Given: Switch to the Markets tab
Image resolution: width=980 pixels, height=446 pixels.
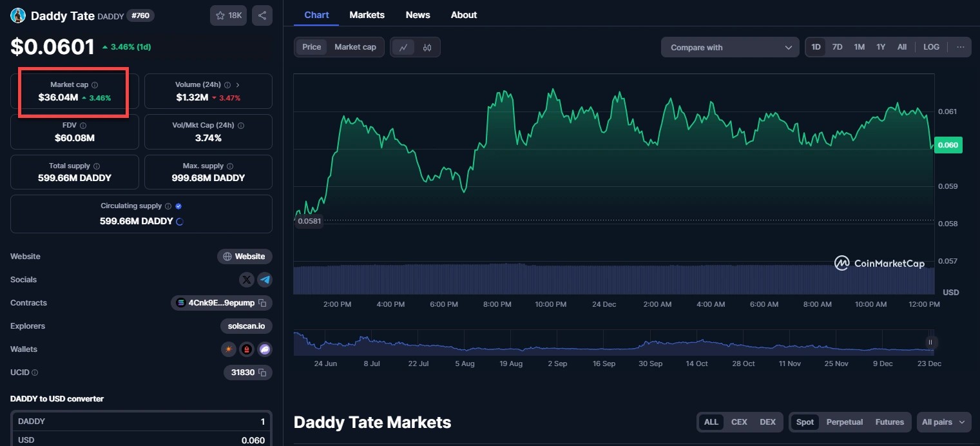Looking at the screenshot, I should 367,15.
